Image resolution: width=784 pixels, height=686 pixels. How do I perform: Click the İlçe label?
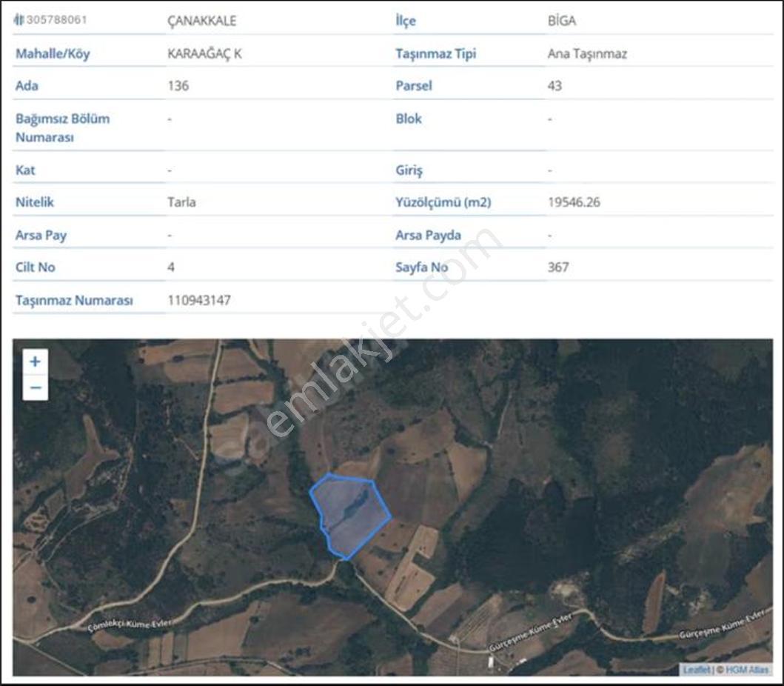[x=406, y=21]
